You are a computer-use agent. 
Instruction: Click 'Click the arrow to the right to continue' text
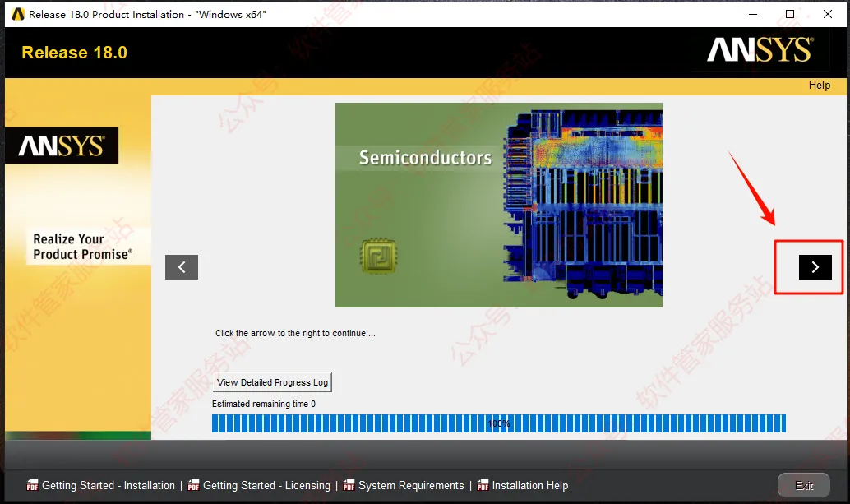[x=295, y=333]
